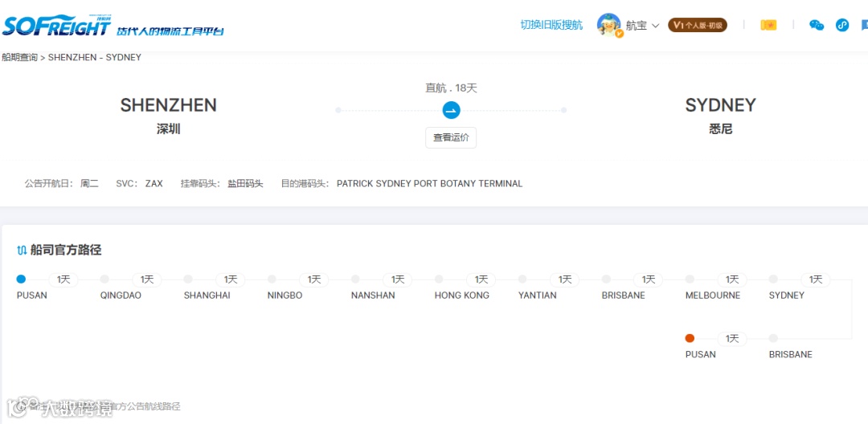
Task: Click SHENZHEN origin port name
Action: tap(168, 105)
